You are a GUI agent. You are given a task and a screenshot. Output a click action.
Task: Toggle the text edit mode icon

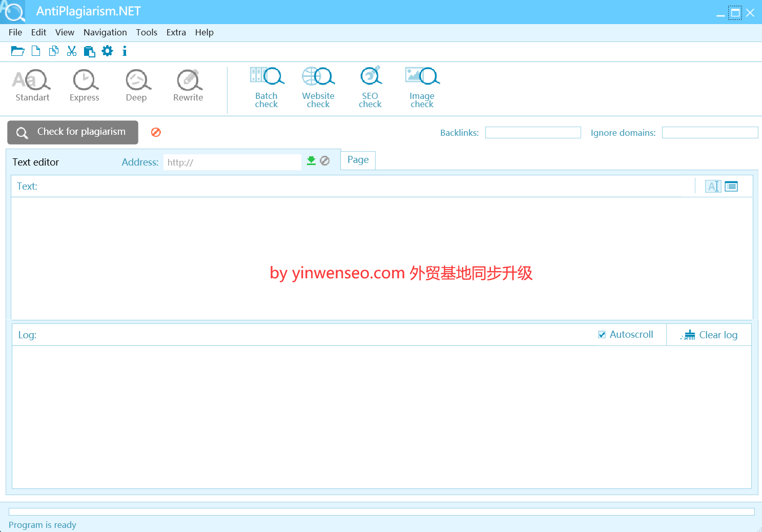click(x=713, y=187)
